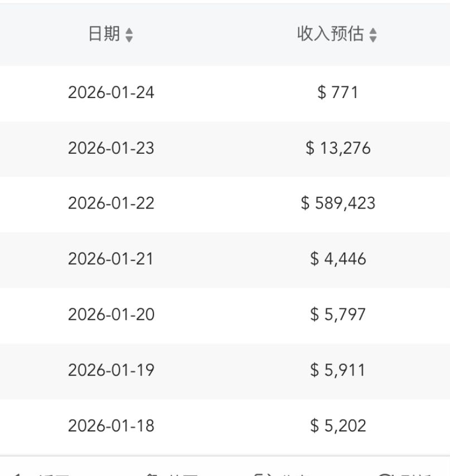
Task: Select the $ 5,202 revenue estimate
Action: (x=337, y=426)
